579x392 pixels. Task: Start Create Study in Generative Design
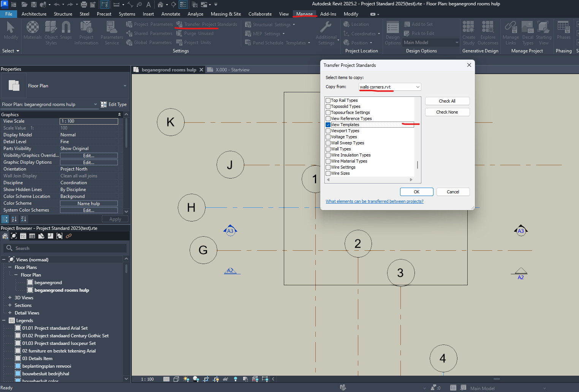click(469, 33)
